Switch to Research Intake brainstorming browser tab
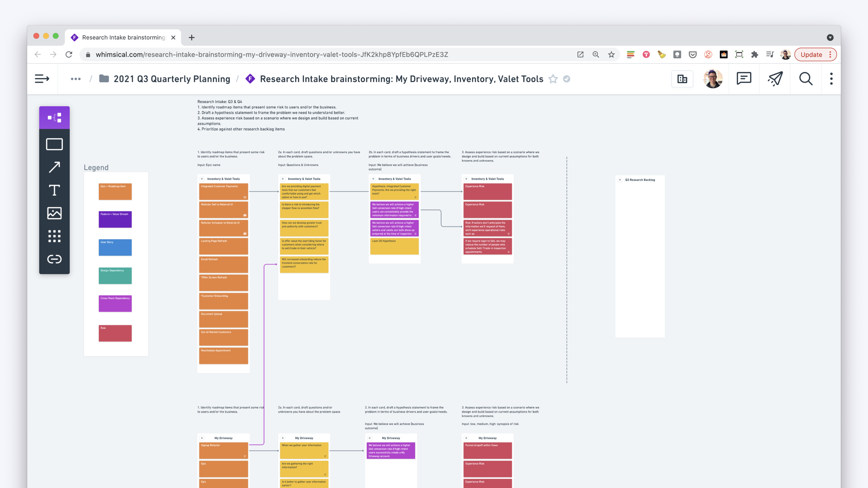This screenshot has height=488, width=868. coord(123,37)
